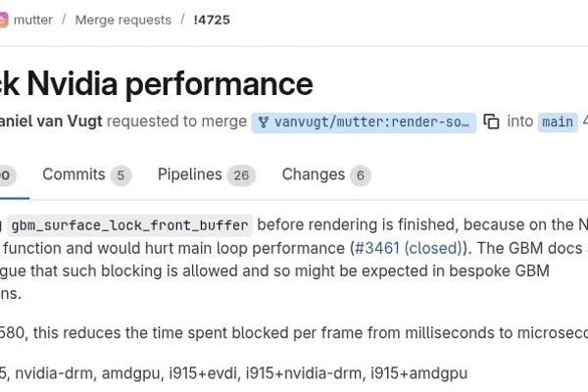Click the Changes count badge 6
588x392 pixels.
coord(361,175)
